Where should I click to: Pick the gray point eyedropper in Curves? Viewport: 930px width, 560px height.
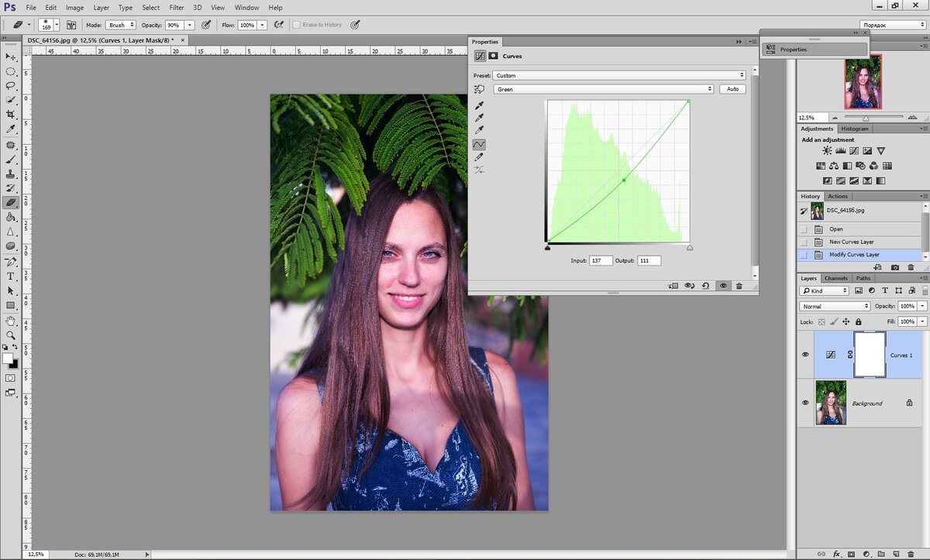[480, 118]
